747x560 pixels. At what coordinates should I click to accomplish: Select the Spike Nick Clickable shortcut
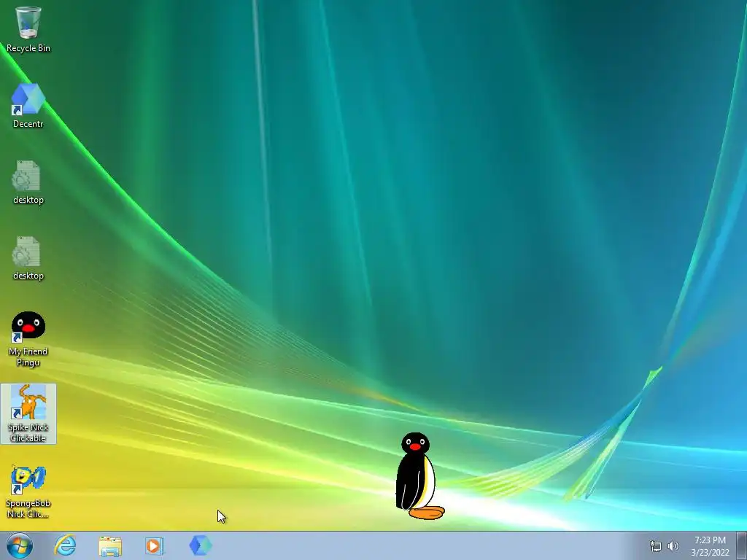pos(28,414)
